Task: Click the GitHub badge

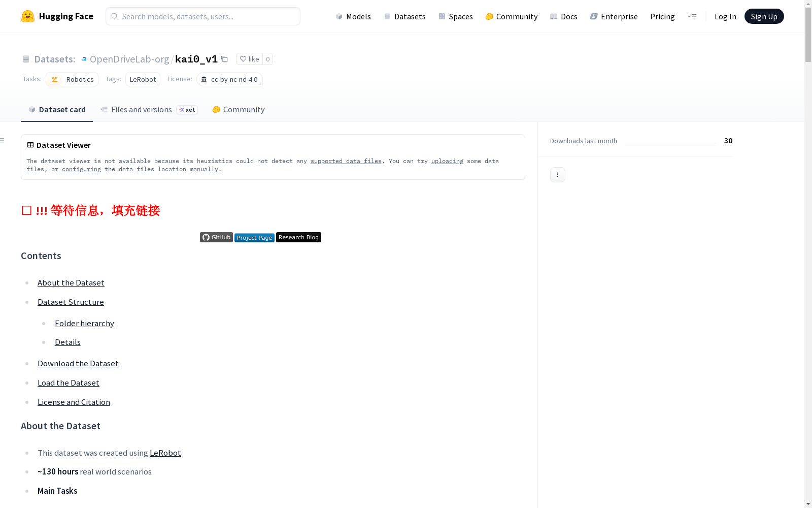Action: tap(216, 237)
